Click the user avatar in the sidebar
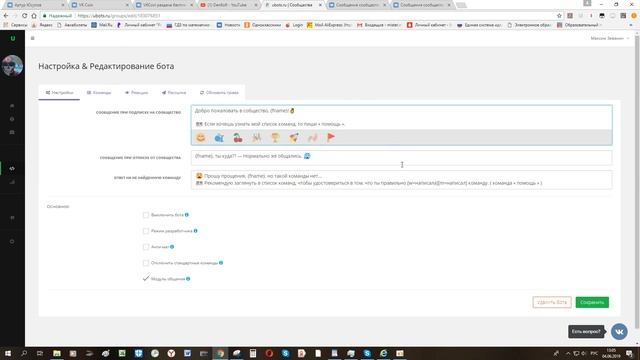Image resolution: width=640 pixels, height=360 pixels. (x=12, y=66)
